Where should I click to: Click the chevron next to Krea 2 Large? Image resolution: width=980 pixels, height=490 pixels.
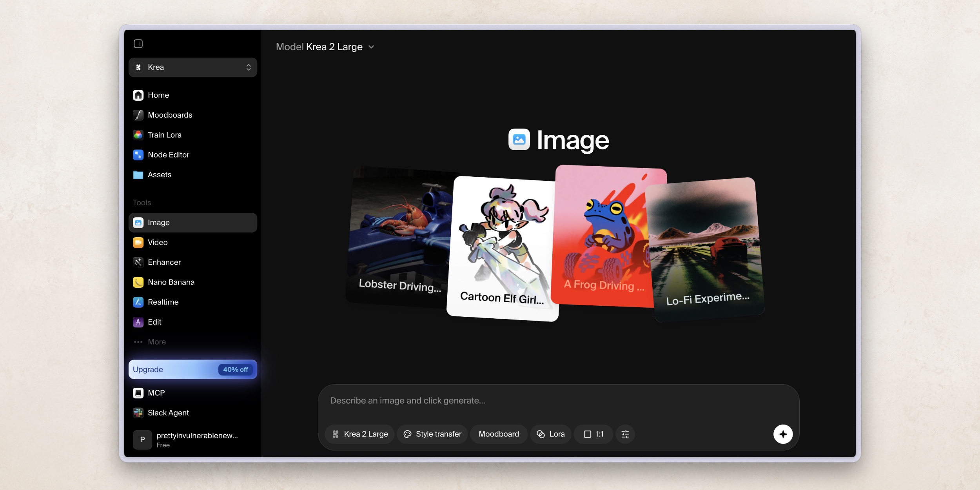(371, 47)
